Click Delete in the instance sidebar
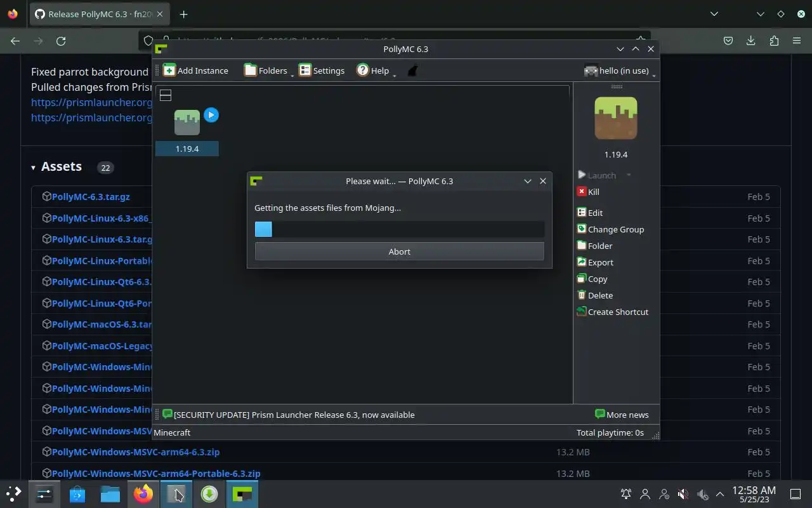 pos(595,295)
